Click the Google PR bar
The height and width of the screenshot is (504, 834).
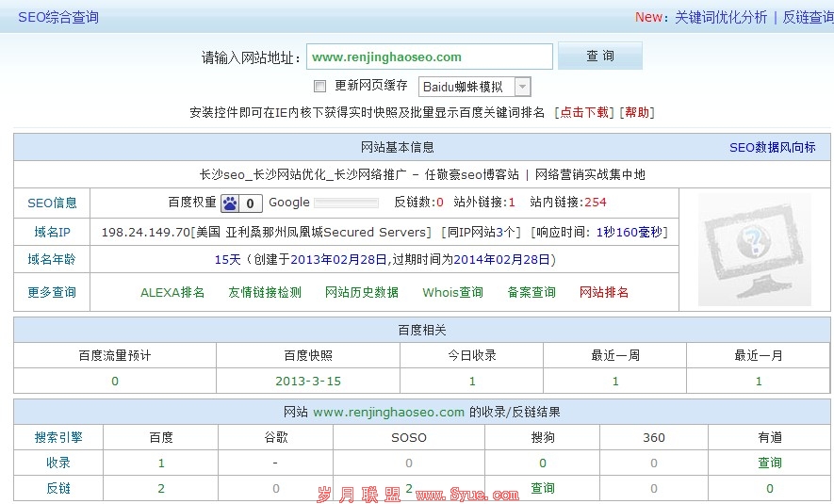pyautogui.click(x=346, y=203)
